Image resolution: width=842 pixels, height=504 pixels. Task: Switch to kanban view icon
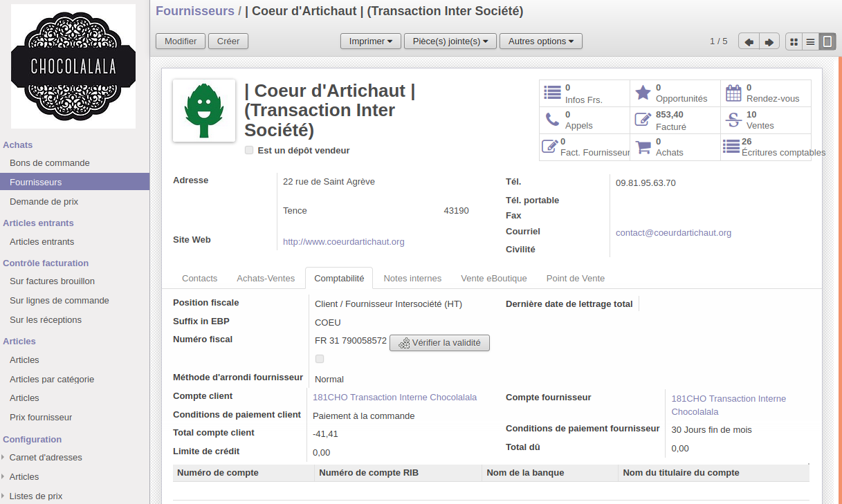coord(794,41)
